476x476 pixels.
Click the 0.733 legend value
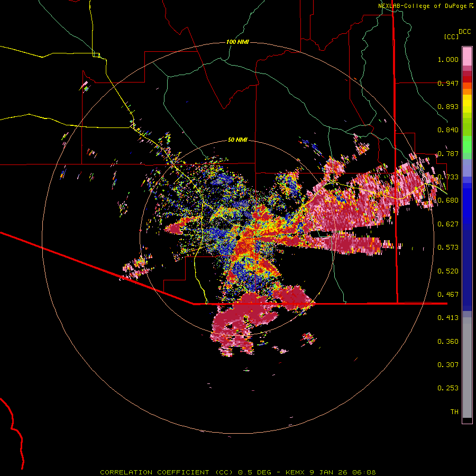pyautogui.click(x=448, y=177)
